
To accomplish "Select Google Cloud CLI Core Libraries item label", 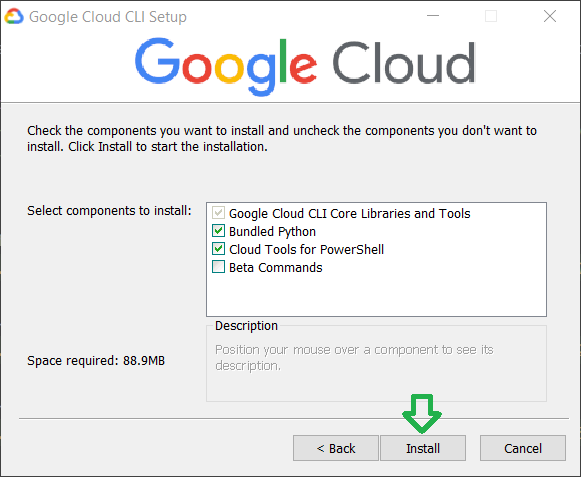I will pyautogui.click(x=349, y=213).
